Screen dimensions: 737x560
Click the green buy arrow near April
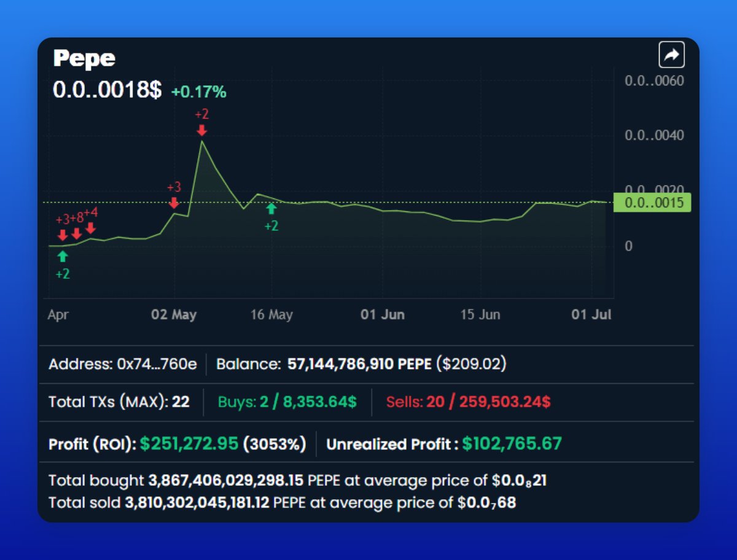[x=63, y=257]
